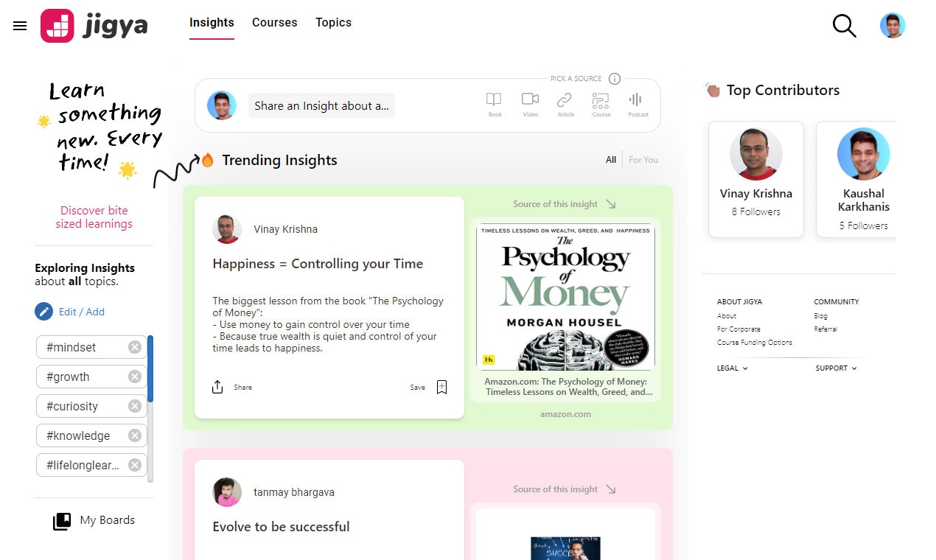This screenshot has height=560, width=936.
Task: Pick Video as insight source
Action: [x=530, y=104]
